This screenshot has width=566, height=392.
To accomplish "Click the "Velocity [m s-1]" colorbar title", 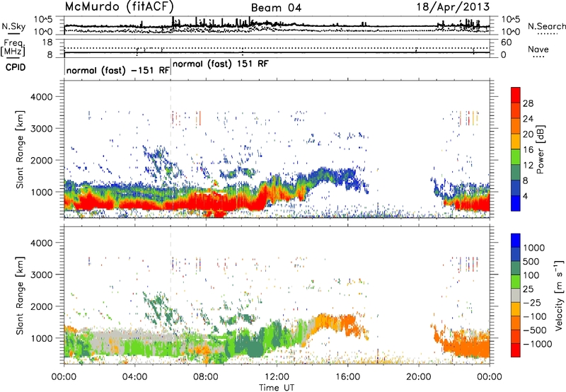I will pos(559,295).
